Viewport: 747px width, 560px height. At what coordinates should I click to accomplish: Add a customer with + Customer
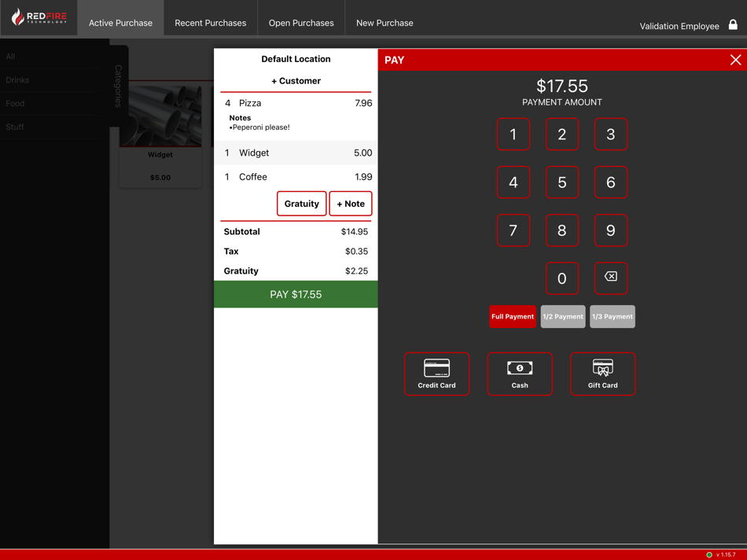click(296, 81)
